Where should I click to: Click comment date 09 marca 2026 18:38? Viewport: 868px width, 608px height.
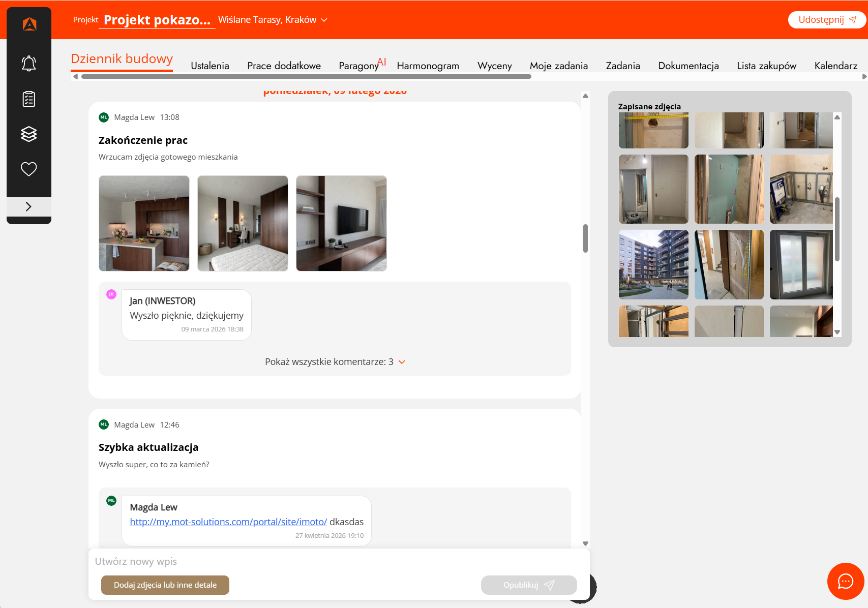coord(213,329)
